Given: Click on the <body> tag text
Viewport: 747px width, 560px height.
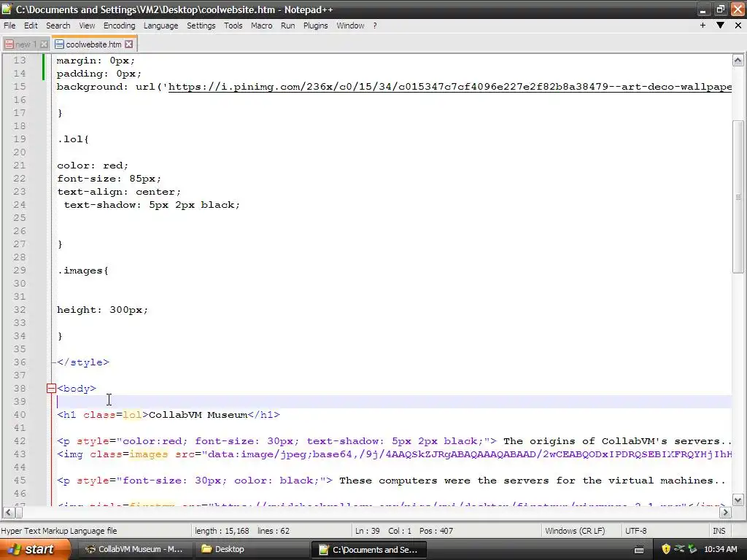Looking at the screenshot, I should tap(76, 389).
